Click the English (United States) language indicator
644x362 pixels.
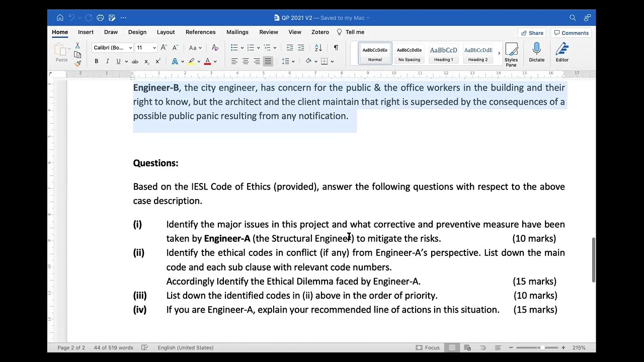(185, 347)
